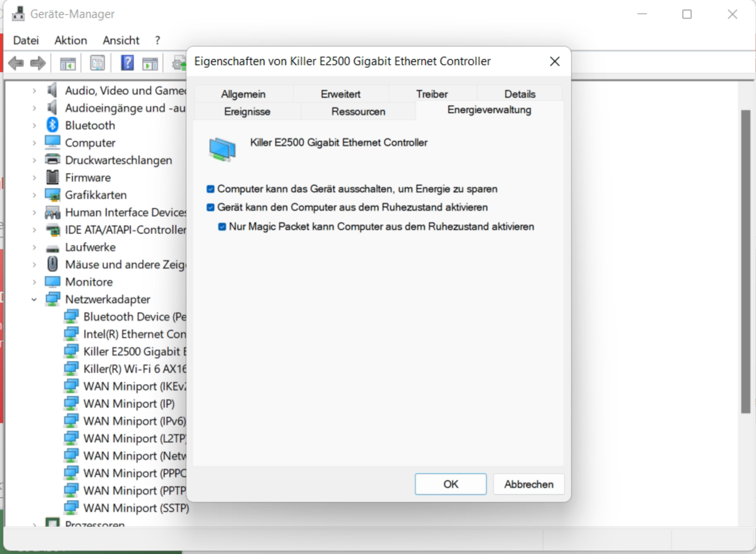The width and height of the screenshot is (756, 554).
Task: Expand the Bluetooth tree node
Action: (34, 125)
